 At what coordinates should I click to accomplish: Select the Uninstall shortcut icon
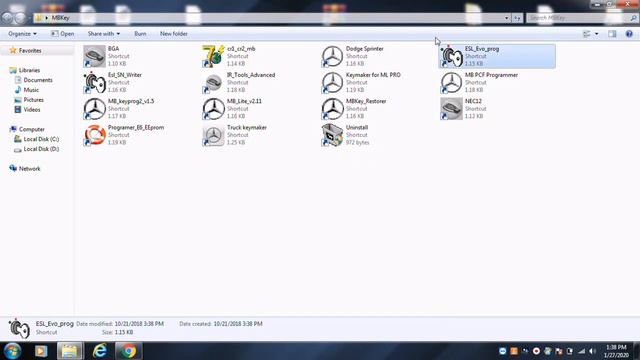(x=332, y=135)
